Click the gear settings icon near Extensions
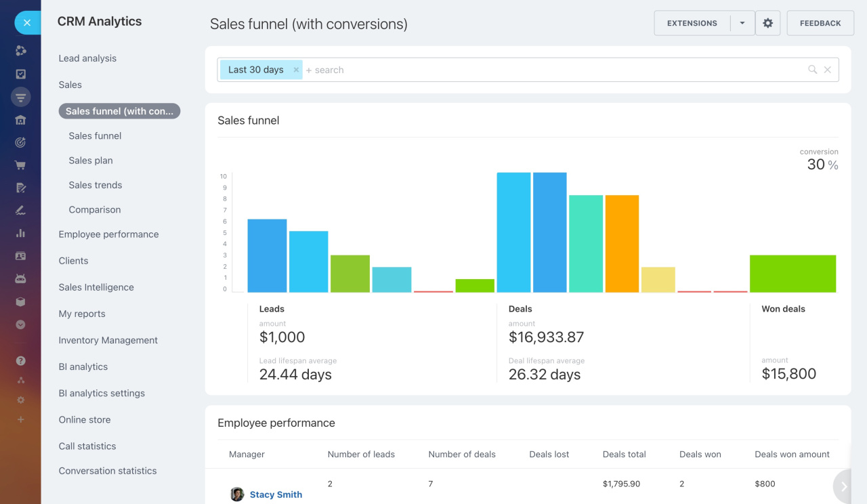This screenshot has height=504, width=867. [x=767, y=23]
